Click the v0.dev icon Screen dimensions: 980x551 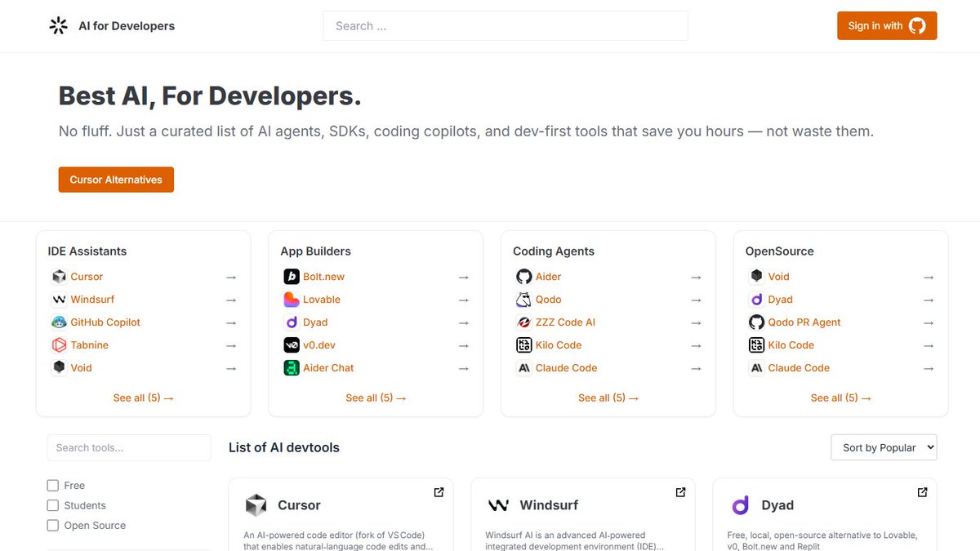[292, 345]
